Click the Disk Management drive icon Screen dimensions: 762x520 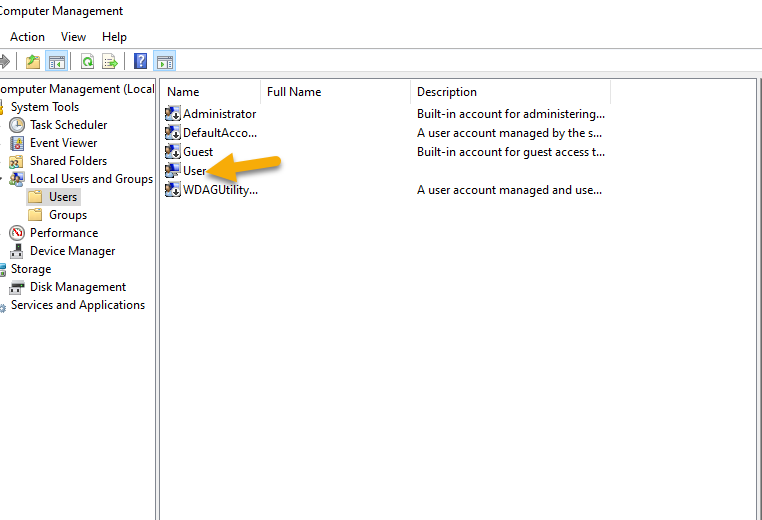click(17, 287)
